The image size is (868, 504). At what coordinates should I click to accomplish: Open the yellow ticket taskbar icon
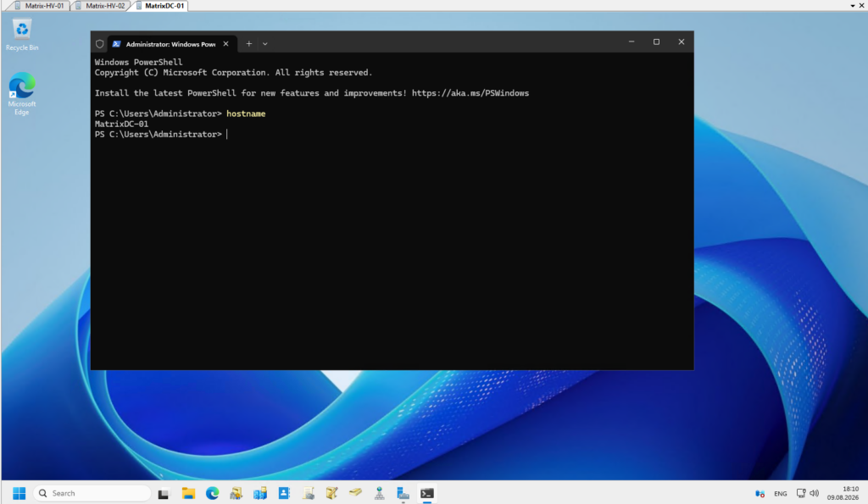[x=355, y=492]
